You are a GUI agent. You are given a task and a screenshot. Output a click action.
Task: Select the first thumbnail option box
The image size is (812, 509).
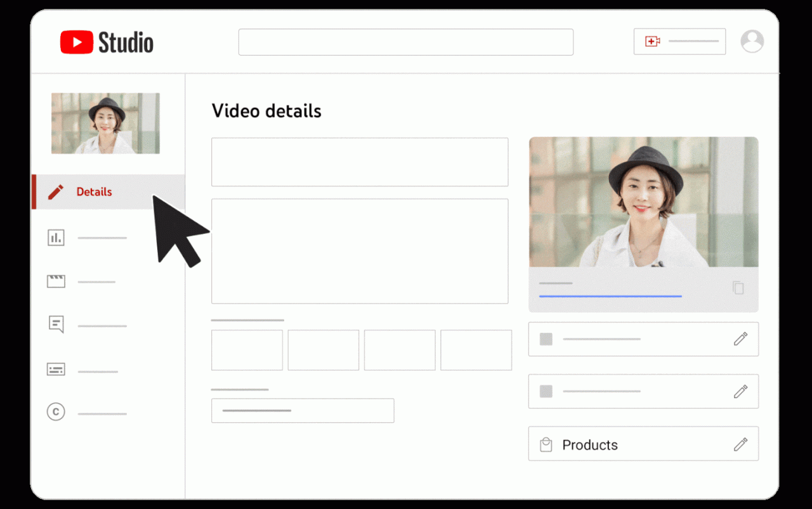(247, 350)
